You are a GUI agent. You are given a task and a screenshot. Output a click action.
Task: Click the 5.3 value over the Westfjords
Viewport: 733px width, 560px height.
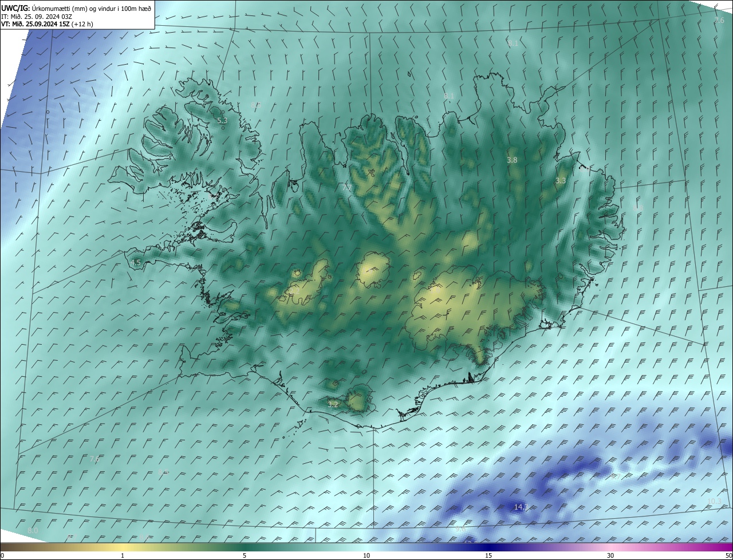click(x=222, y=121)
